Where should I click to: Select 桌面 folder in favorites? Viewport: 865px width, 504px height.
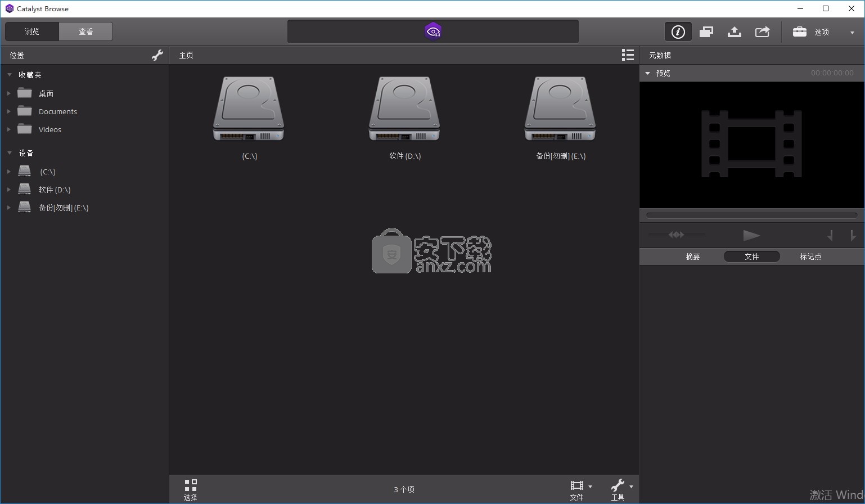tap(46, 93)
